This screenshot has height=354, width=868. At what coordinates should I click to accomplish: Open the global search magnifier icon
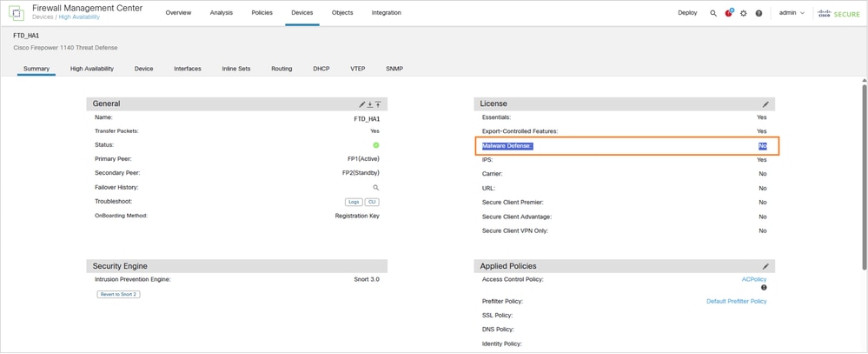tap(713, 13)
